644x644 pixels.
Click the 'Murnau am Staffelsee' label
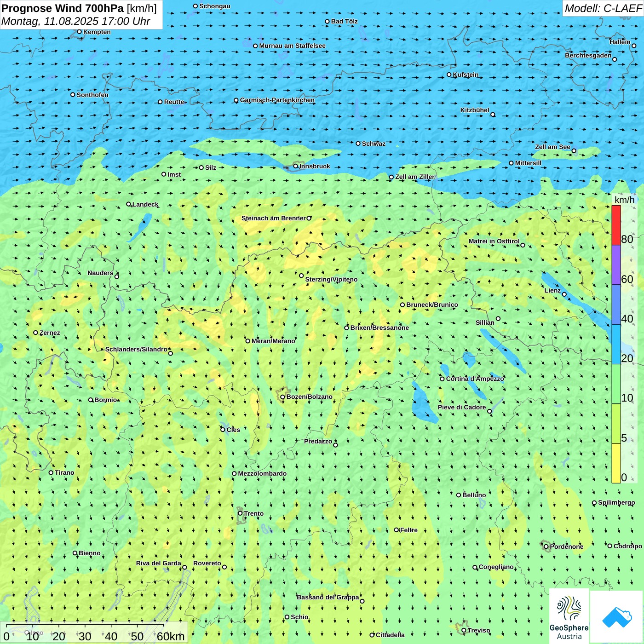pyautogui.click(x=292, y=46)
